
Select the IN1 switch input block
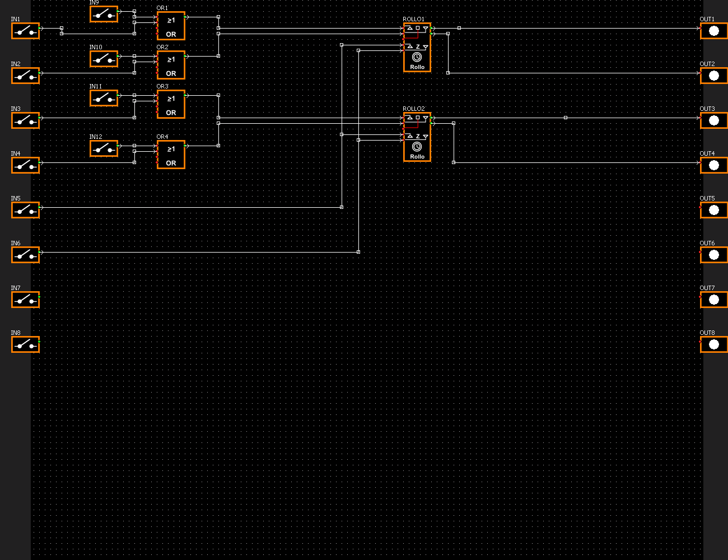pyautogui.click(x=25, y=31)
